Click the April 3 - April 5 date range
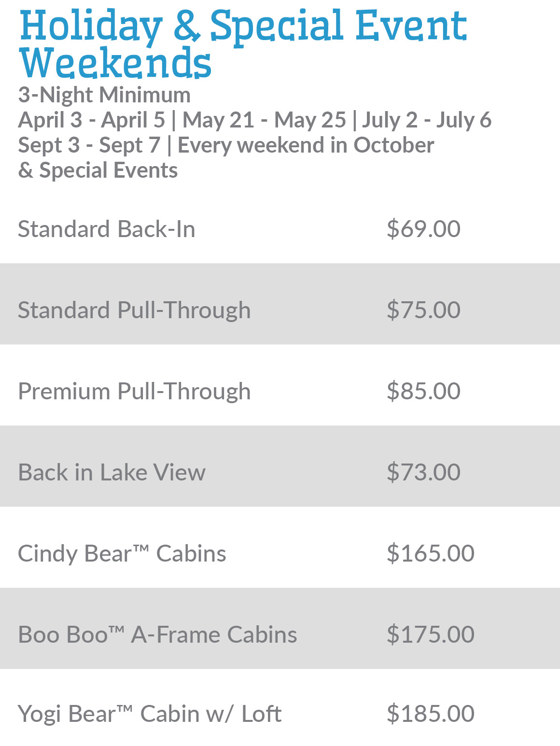This screenshot has height=746, width=560. point(91,120)
